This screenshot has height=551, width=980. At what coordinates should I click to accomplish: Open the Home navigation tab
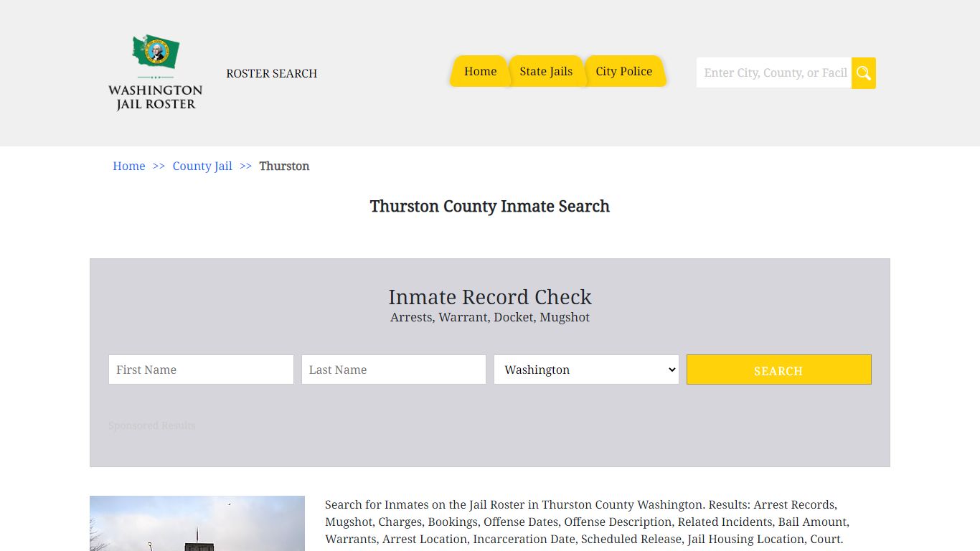pos(480,72)
